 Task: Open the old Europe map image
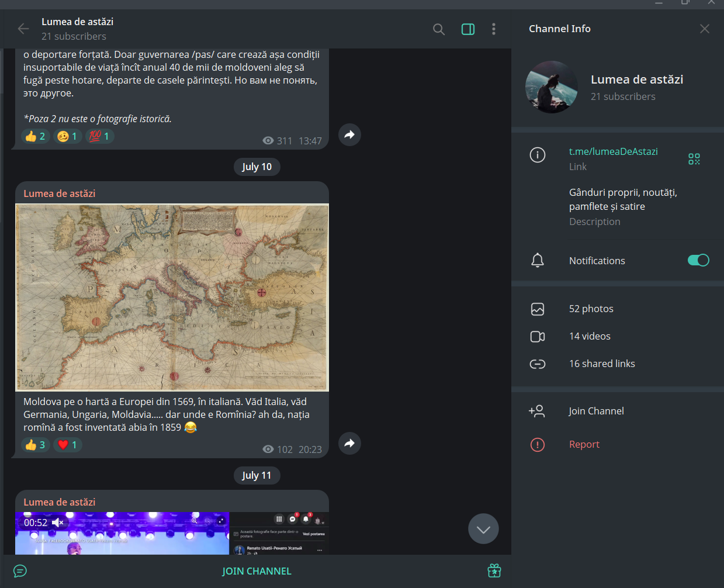point(172,298)
